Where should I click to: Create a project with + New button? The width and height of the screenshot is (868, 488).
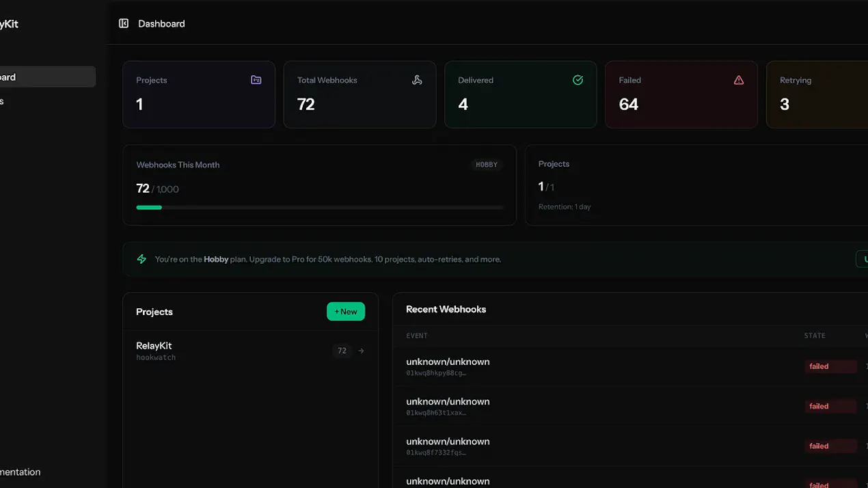346,312
